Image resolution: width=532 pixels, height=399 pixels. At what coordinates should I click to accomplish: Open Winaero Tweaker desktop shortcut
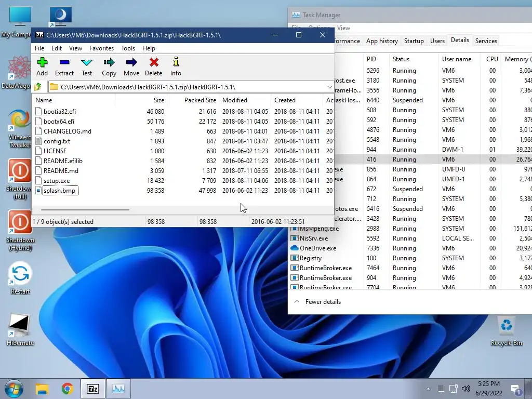(20, 128)
